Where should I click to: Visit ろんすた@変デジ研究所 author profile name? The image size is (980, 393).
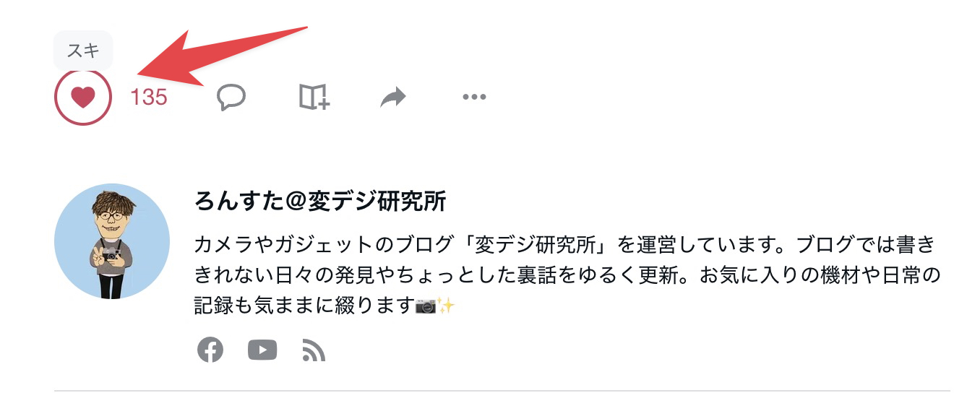pyautogui.click(x=320, y=201)
